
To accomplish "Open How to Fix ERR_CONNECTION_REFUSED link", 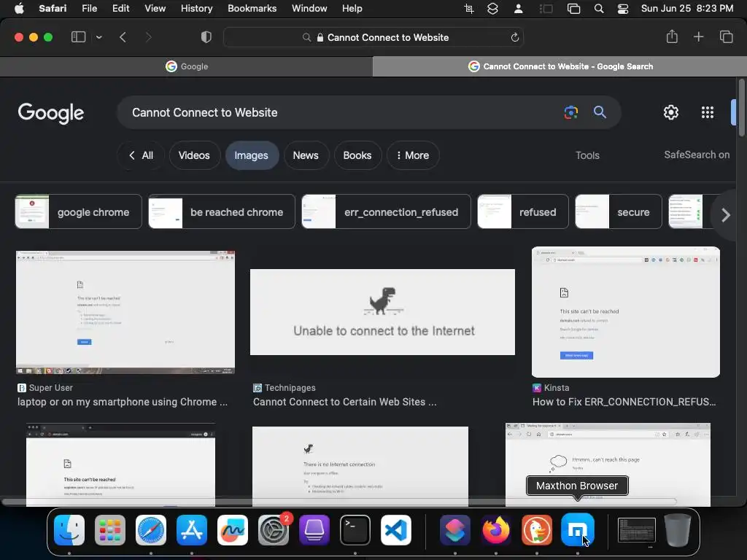I will pos(624,402).
